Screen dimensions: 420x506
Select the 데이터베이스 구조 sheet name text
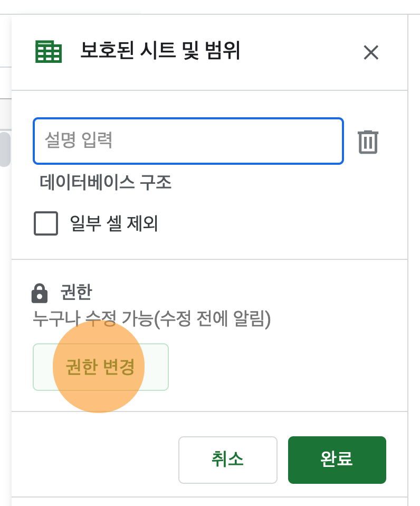click(x=106, y=182)
